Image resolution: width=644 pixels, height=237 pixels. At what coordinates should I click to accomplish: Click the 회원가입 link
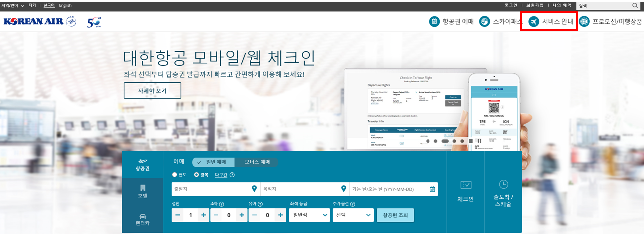pos(535,5)
